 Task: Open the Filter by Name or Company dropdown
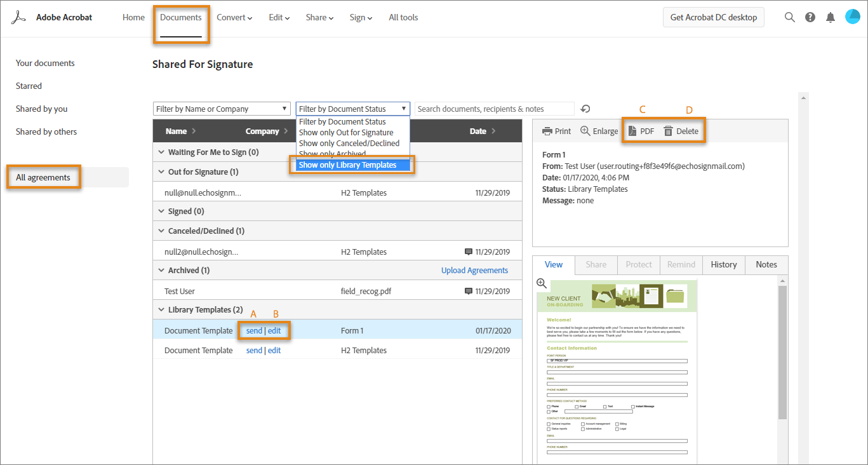tap(221, 109)
